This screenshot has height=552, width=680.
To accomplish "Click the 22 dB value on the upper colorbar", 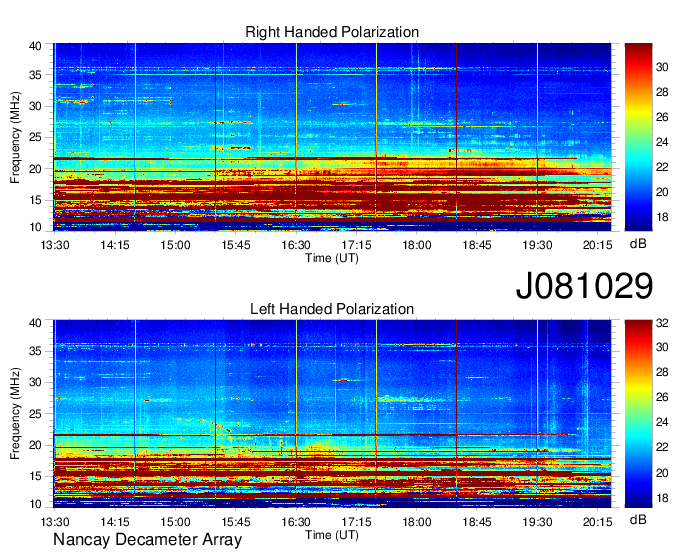I will [x=662, y=167].
